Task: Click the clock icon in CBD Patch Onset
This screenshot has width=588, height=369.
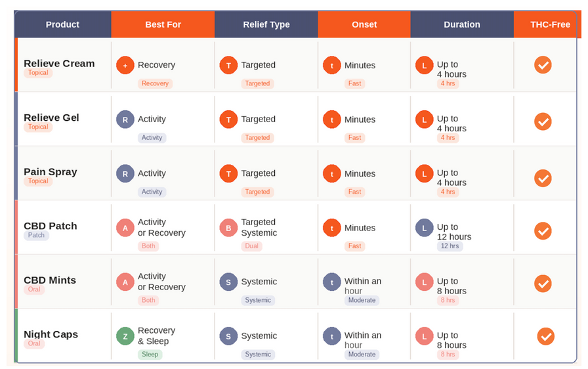Action: click(332, 228)
